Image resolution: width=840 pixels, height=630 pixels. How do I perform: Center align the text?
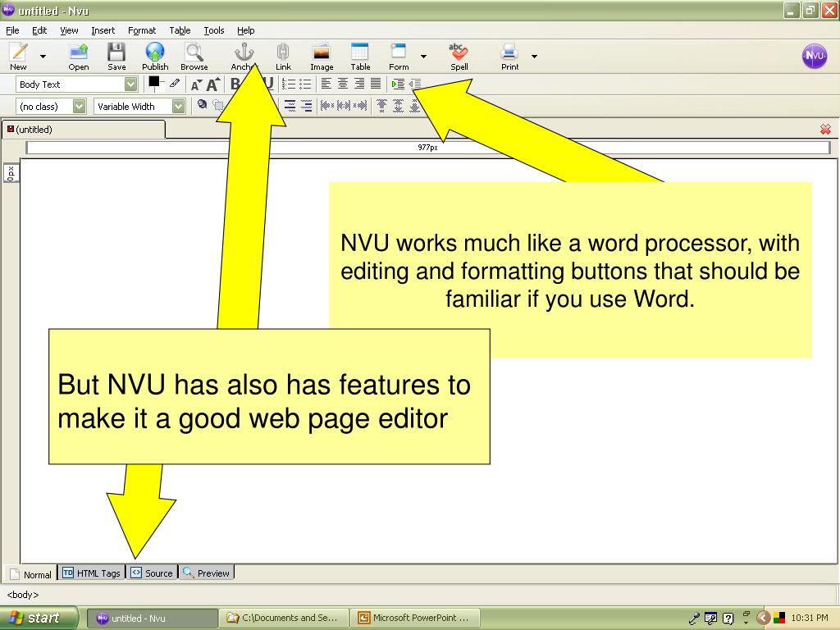pyautogui.click(x=343, y=84)
